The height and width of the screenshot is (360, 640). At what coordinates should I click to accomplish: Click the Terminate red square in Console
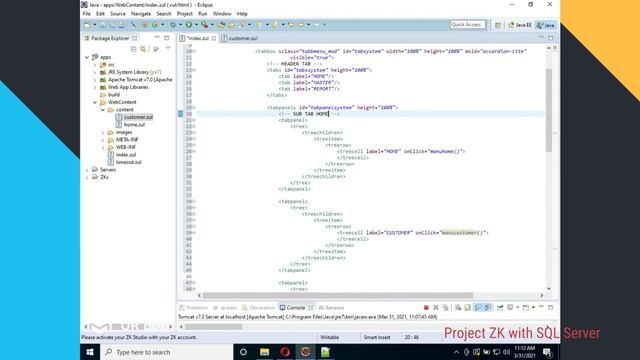point(426,307)
